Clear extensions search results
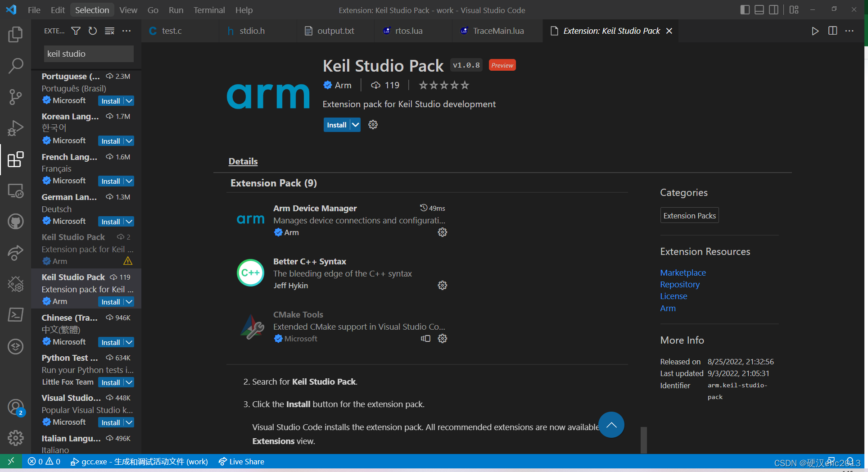Viewport: 868px width, 472px height. (x=109, y=31)
